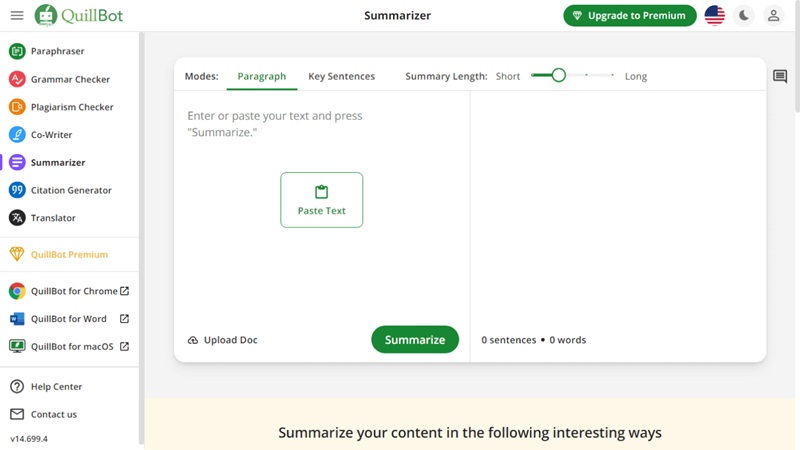Select the Plagiarism Checker icon
The width and height of the screenshot is (800, 450).
tap(17, 107)
